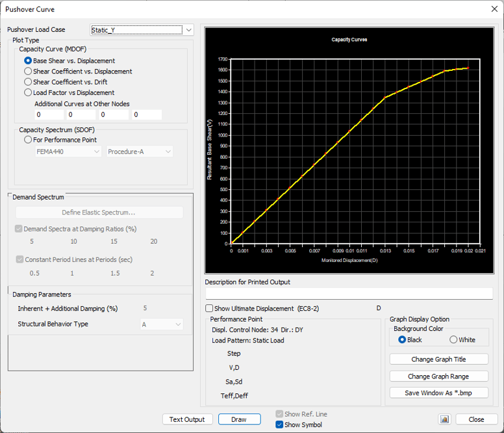
Task: Select Shear Coefficient vs. Displacement option
Action: 28,72
